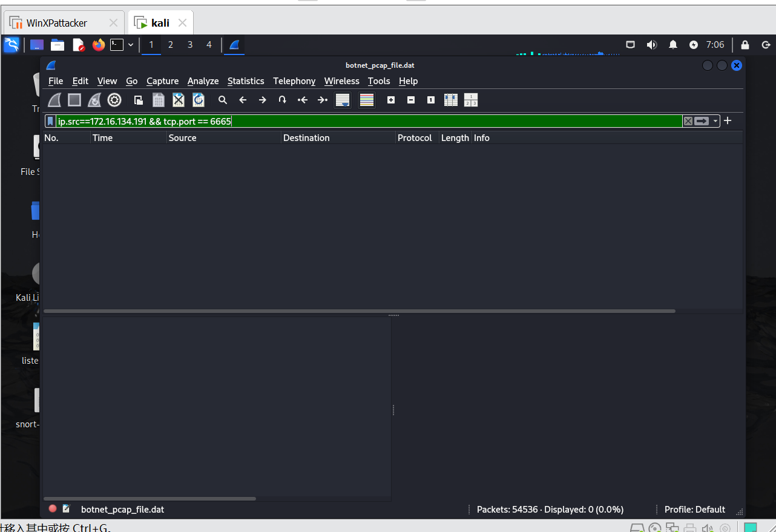
Task: Sort packets by the Destination column
Action: click(x=338, y=138)
